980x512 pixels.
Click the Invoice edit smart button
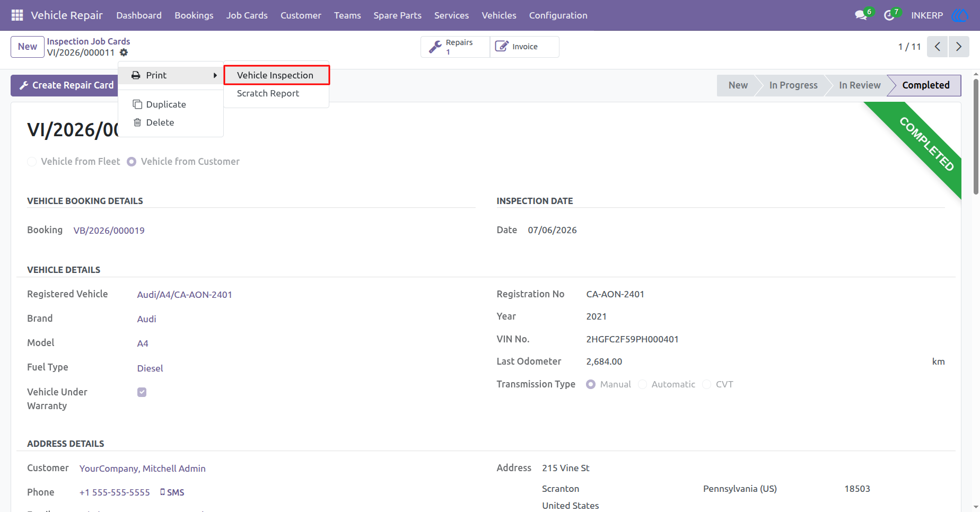tap(524, 47)
